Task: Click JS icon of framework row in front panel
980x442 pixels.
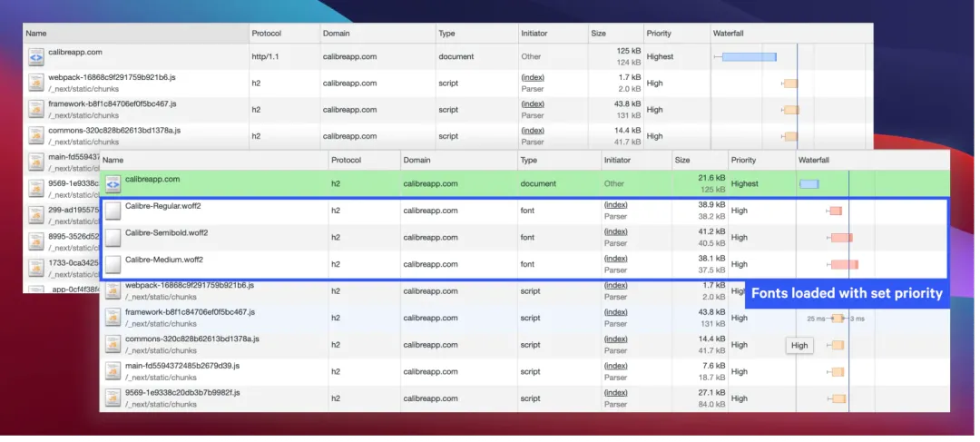Action: click(x=113, y=319)
